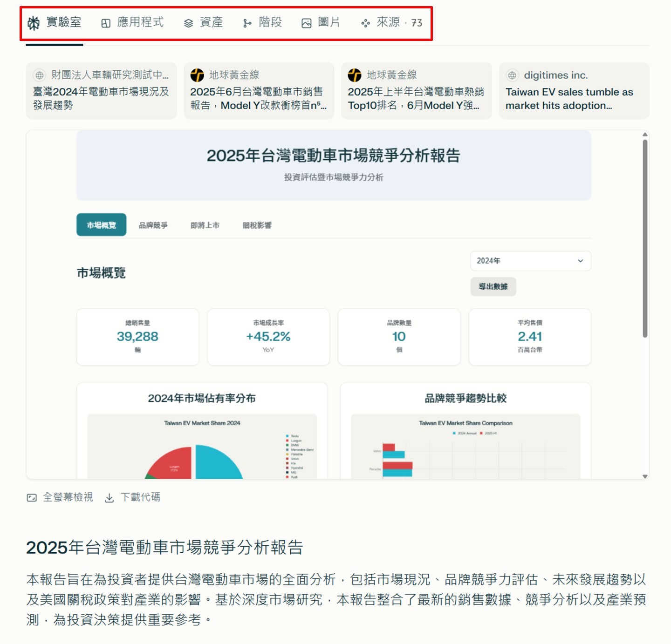Open the 來源 sources icon showing 73
Screen dimensions: 671x644
[366, 21]
